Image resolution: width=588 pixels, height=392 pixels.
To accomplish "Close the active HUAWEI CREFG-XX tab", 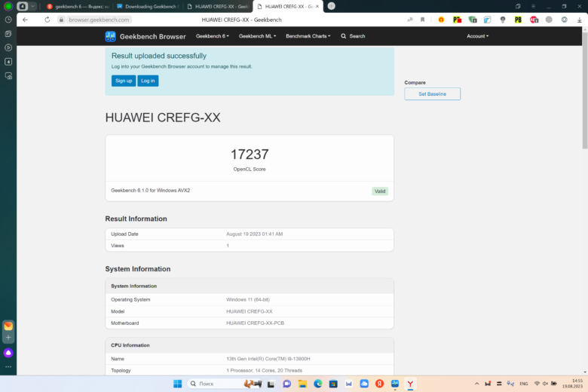I will [x=317, y=6].
